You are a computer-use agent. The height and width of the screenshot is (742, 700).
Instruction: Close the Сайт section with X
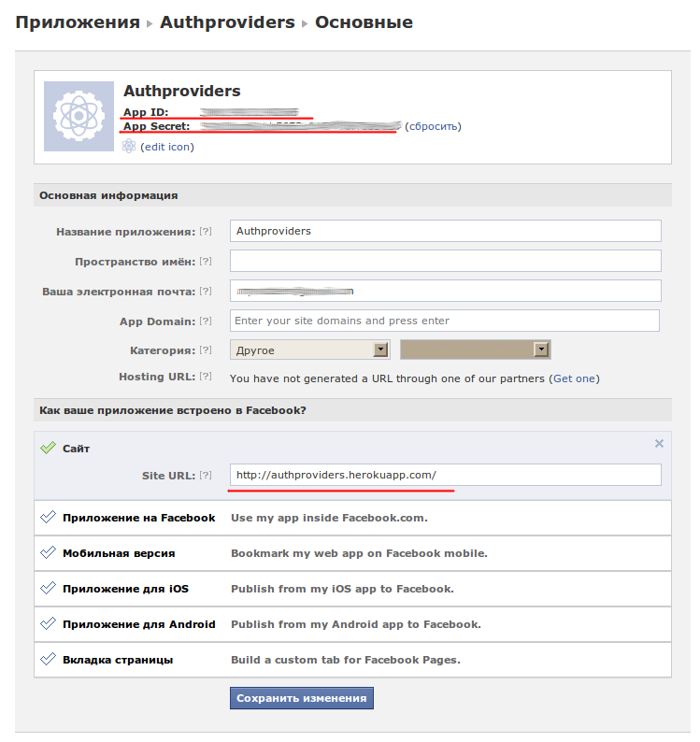point(659,444)
